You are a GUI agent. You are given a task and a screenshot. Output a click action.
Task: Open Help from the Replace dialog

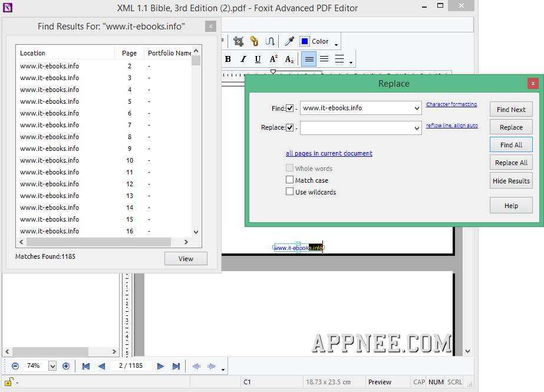(x=511, y=206)
